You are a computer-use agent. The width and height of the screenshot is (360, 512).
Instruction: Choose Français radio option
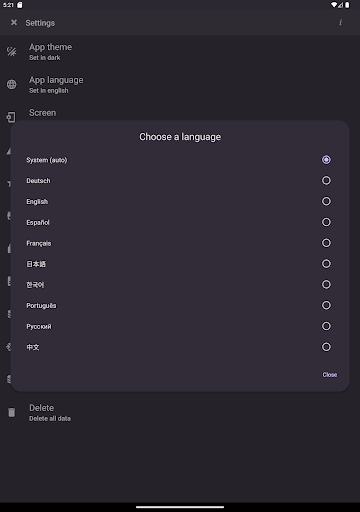click(326, 243)
